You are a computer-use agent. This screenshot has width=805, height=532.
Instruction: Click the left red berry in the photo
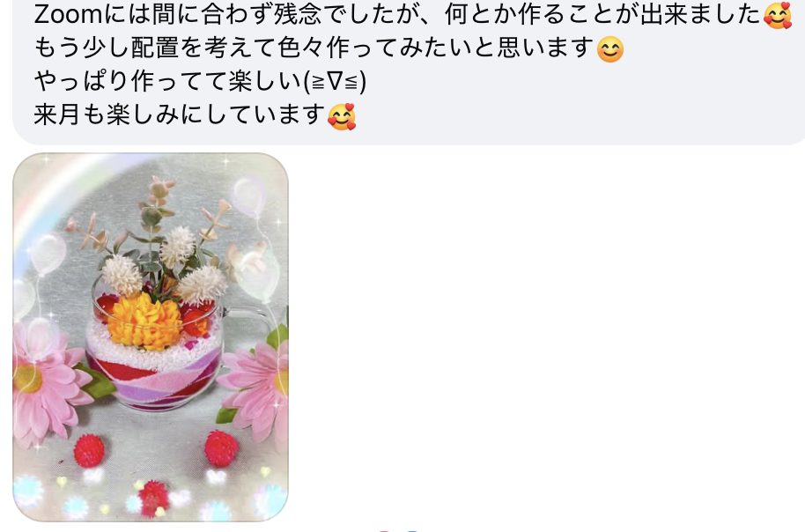tap(89, 451)
